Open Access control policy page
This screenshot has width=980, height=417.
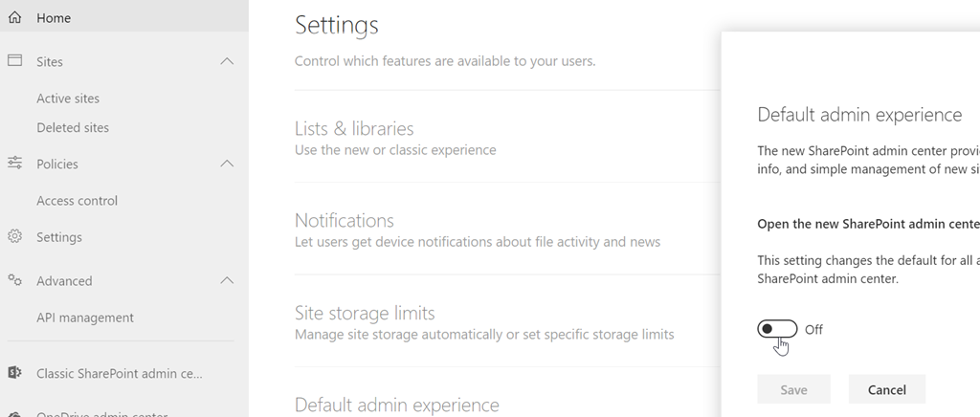(77, 201)
